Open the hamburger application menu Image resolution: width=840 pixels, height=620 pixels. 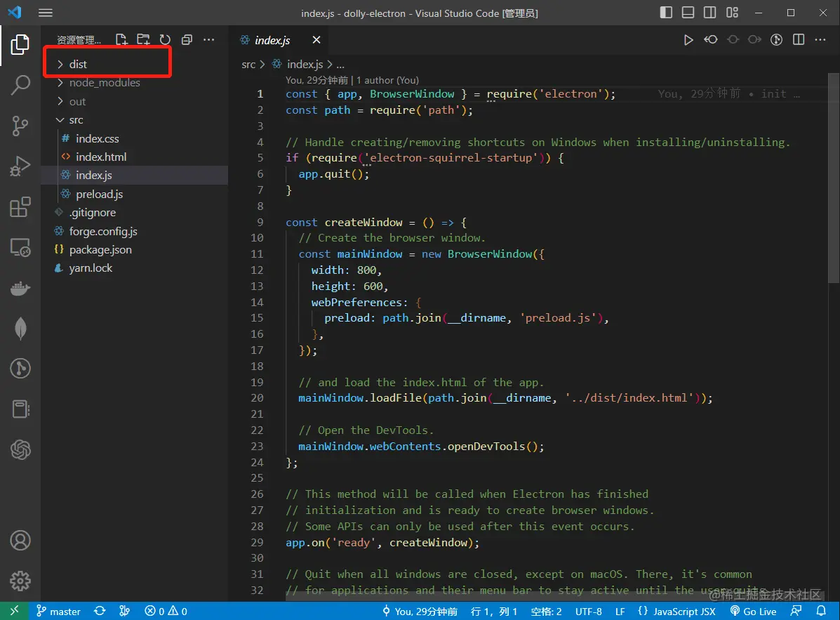46,13
